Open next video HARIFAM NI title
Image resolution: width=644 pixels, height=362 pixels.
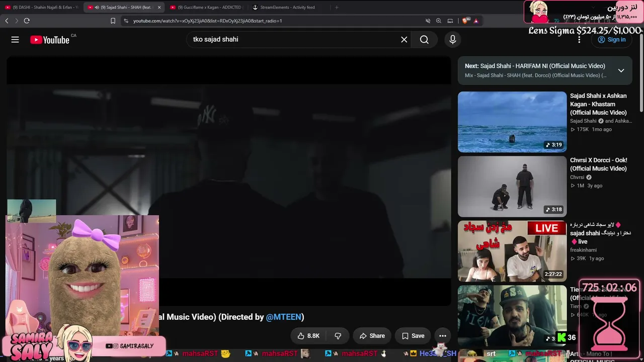click(535, 66)
